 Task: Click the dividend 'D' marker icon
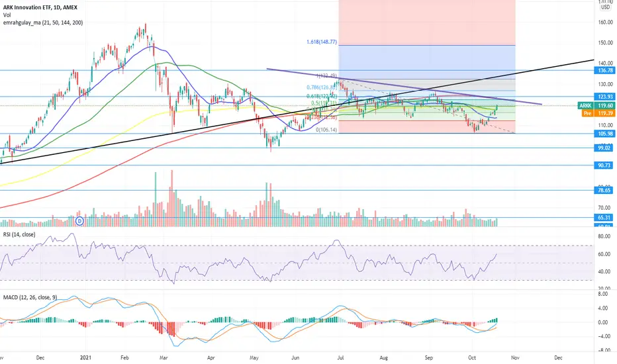(x=80, y=221)
